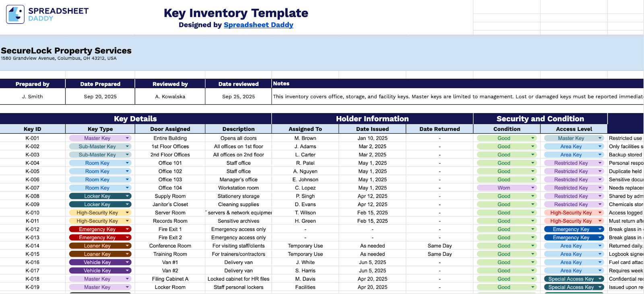Expand the High-Security Key dropdown for K-010
644x294 pixels.
tap(128, 212)
